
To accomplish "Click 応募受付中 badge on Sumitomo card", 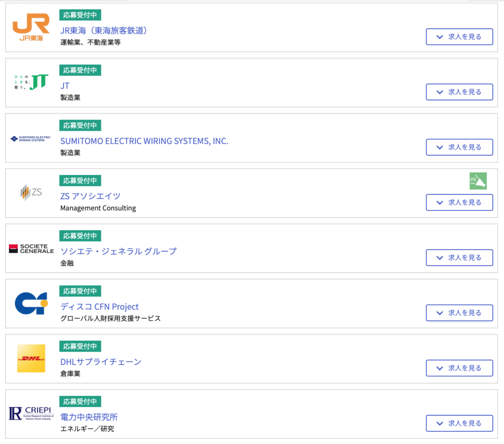I will (80, 125).
